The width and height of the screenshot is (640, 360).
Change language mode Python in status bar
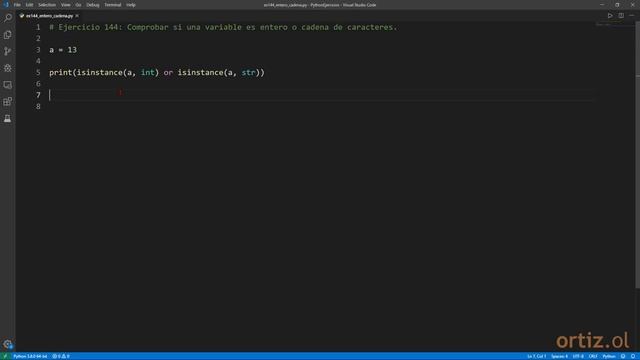coord(609,356)
